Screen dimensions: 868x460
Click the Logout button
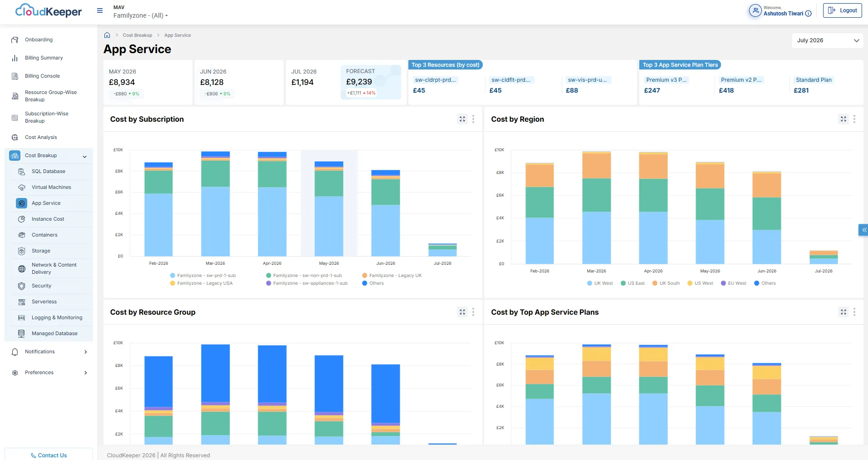[843, 10]
